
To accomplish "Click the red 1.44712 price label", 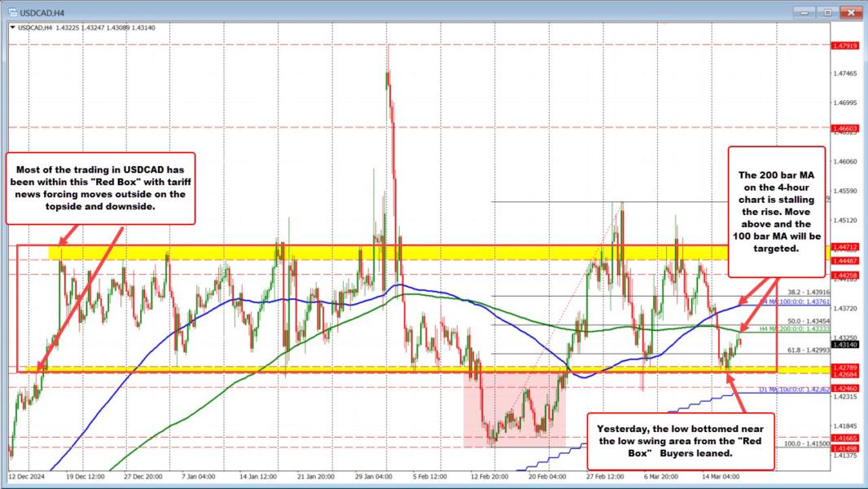I will (x=844, y=247).
